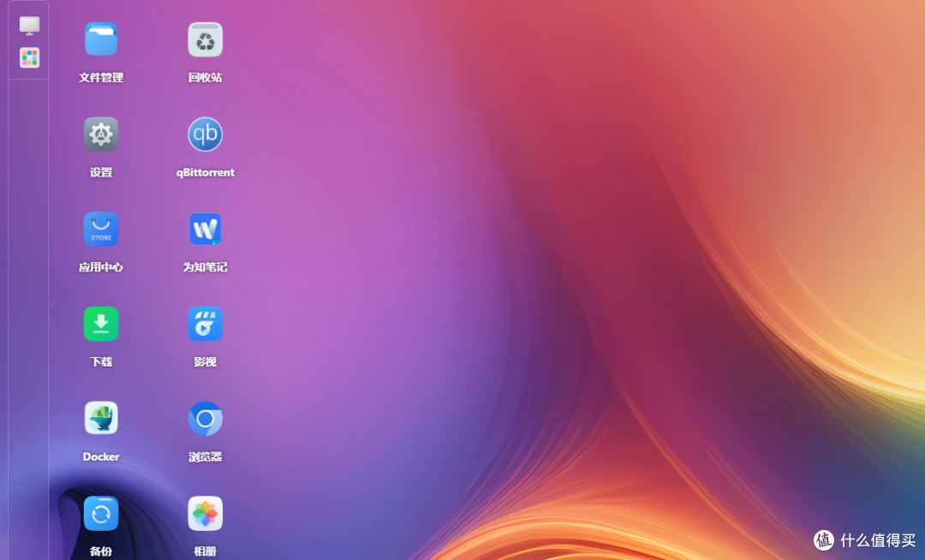Launch the 相册 photo album icon

click(205, 514)
